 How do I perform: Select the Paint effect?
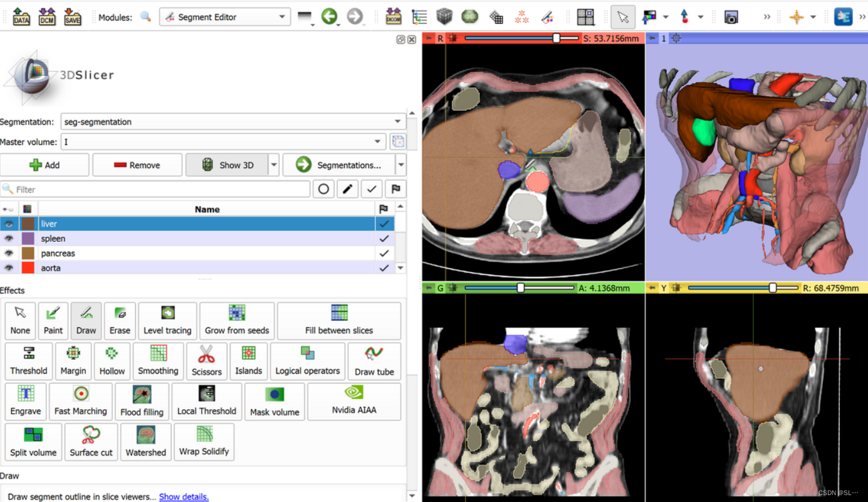[53, 320]
